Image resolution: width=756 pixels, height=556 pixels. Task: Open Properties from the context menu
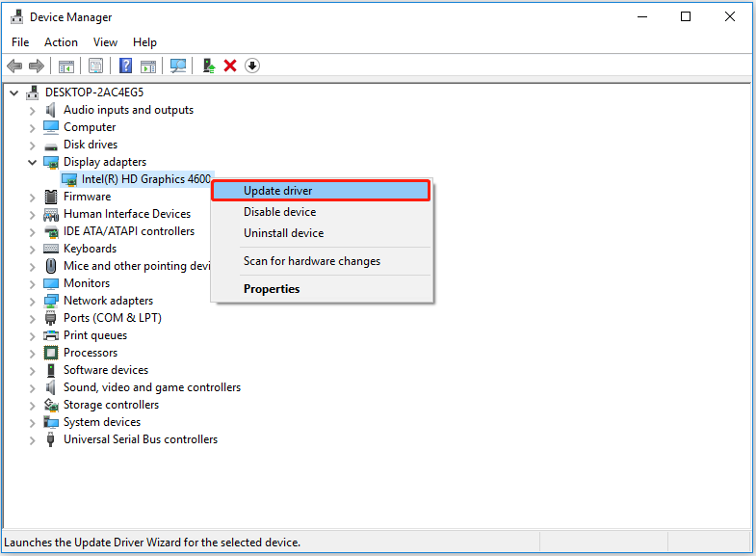[272, 289]
